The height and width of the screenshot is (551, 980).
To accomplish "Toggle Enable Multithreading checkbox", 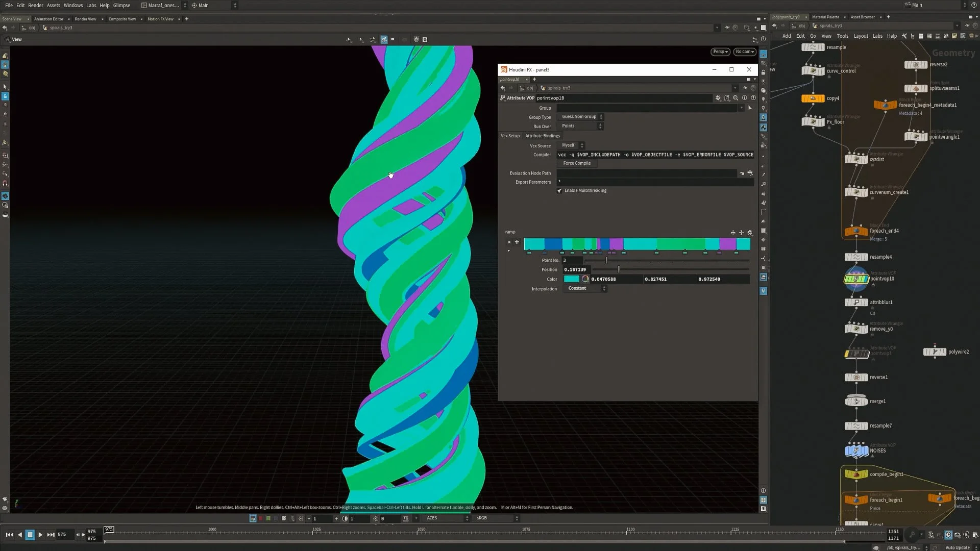I will (559, 191).
